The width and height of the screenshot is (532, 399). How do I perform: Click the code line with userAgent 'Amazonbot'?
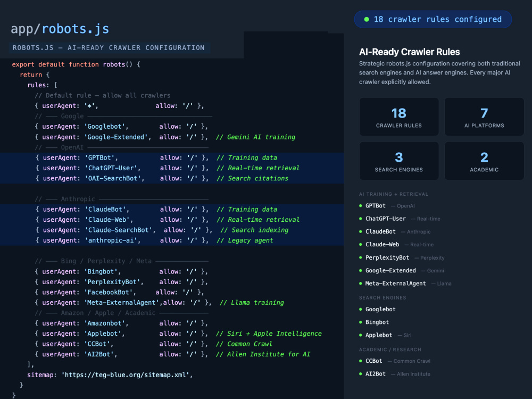[121, 323]
